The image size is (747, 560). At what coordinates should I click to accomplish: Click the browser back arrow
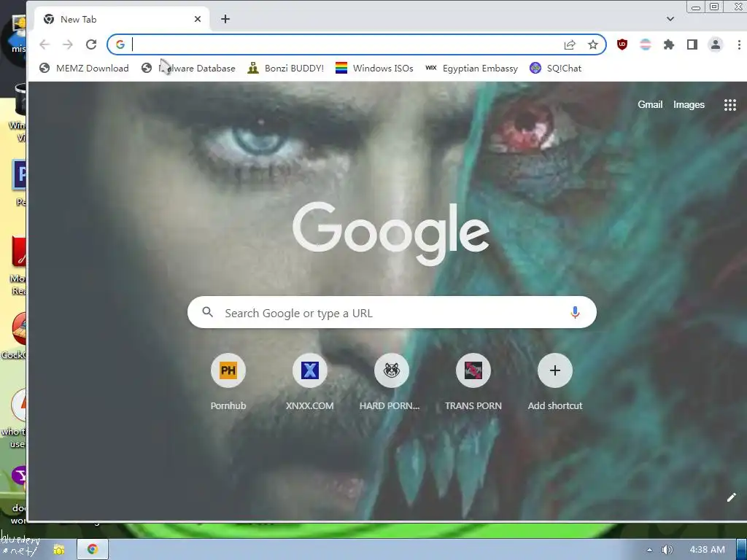[x=44, y=44]
